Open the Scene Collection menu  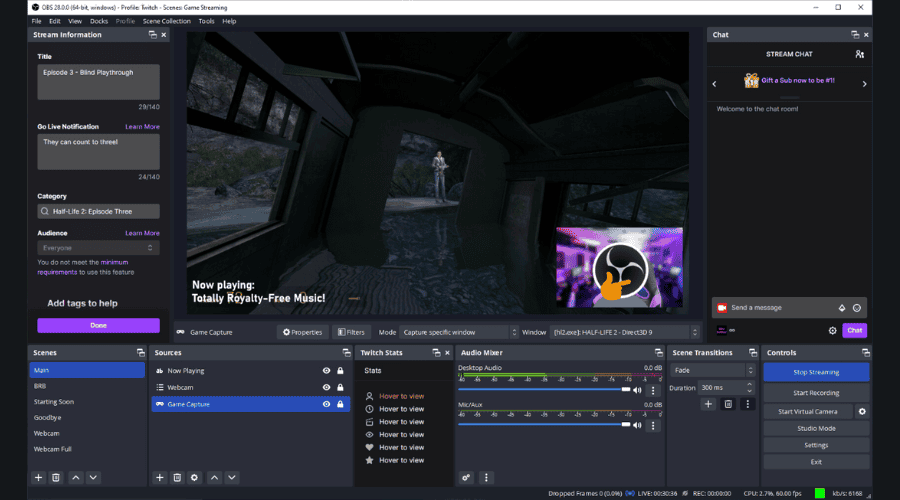click(166, 21)
